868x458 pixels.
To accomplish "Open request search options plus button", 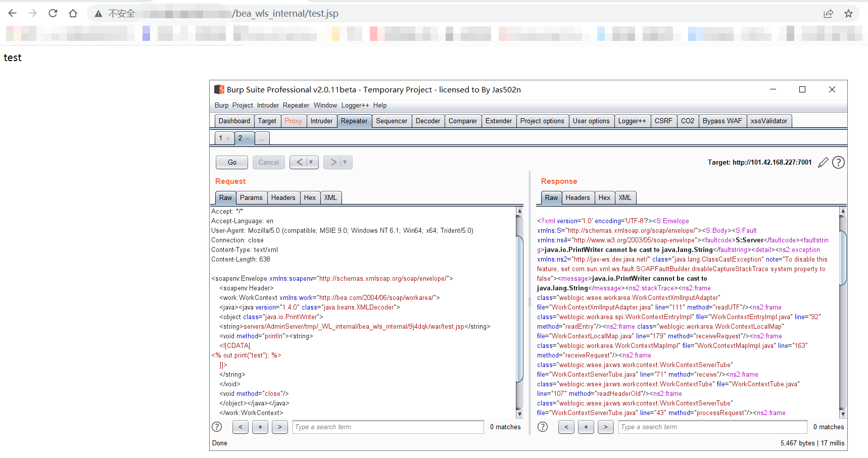I will (260, 427).
